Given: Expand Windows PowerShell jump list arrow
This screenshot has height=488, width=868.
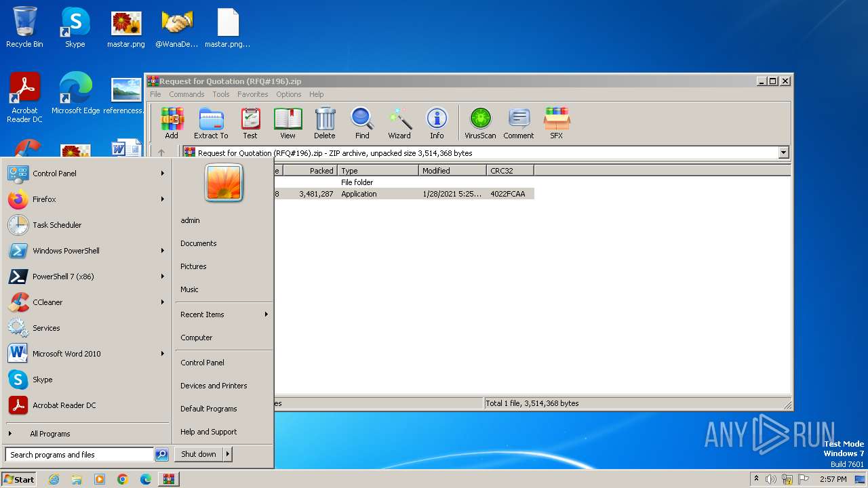Looking at the screenshot, I should coord(163,251).
